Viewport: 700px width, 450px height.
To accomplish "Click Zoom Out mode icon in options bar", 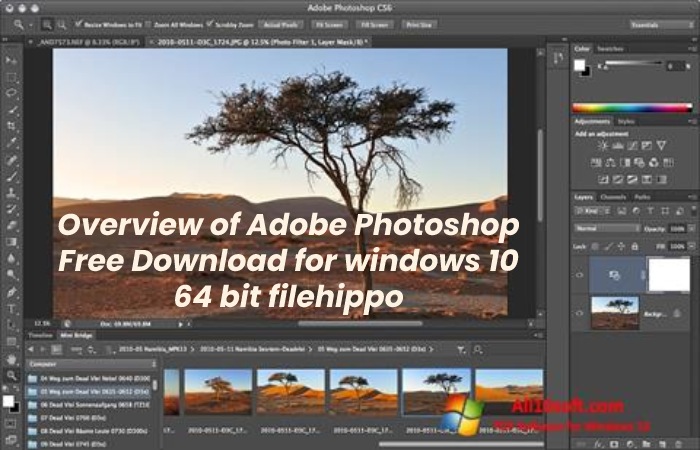I will click(62, 25).
